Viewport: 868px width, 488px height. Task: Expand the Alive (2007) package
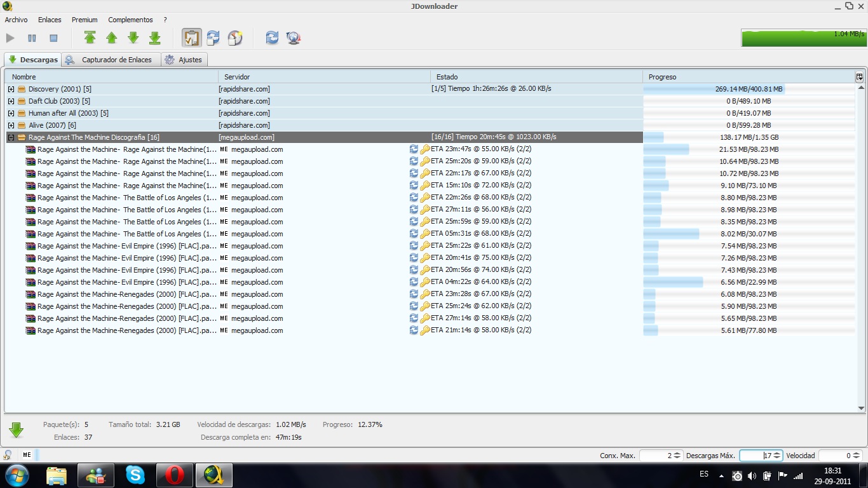[11, 126]
